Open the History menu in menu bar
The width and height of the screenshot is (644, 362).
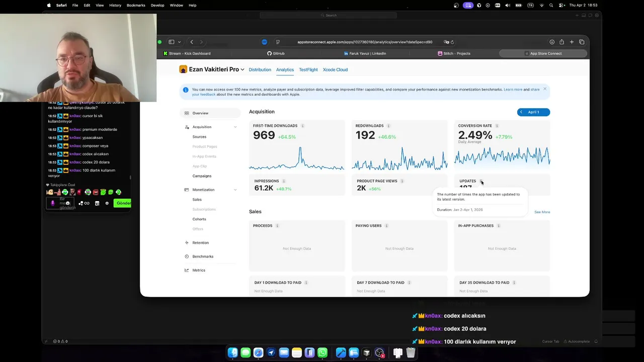pos(115,5)
